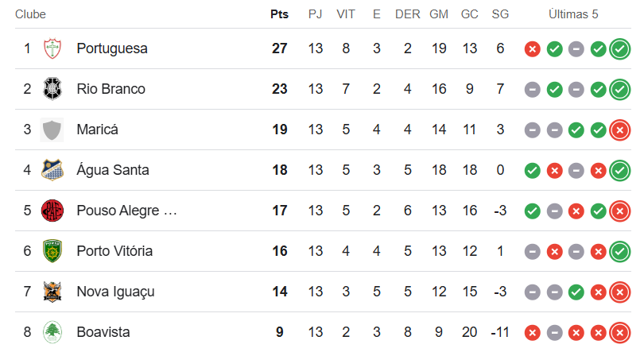Click Boavista's latest outlined loss icon
The image size is (644, 352).
click(x=620, y=333)
